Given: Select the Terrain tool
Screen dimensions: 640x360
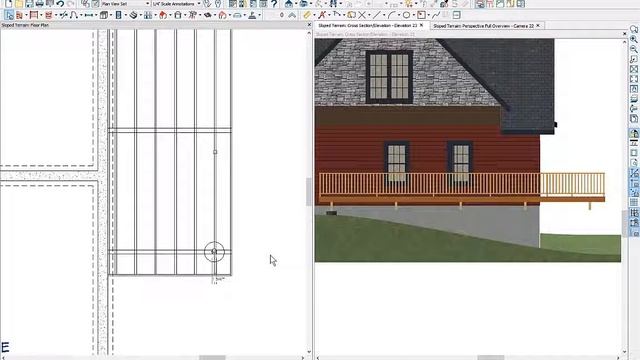Looking at the screenshot, I should click(252, 16).
